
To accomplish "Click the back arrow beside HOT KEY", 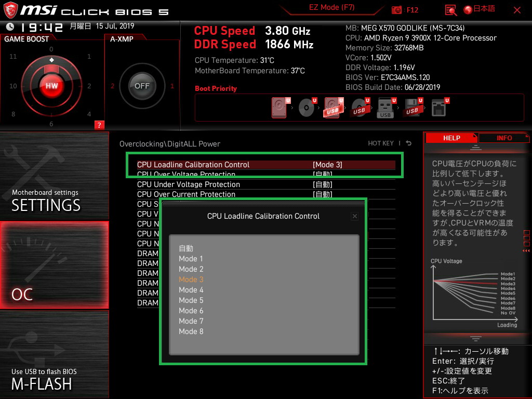I will [x=409, y=143].
